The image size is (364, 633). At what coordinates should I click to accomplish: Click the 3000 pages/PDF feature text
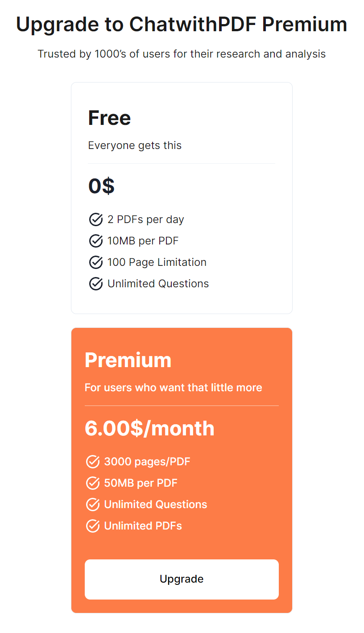coord(147,462)
